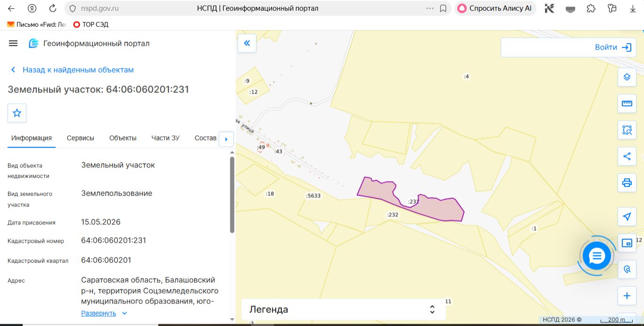
Task: Add the parcel to favorites via the star
Action: coord(17,113)
